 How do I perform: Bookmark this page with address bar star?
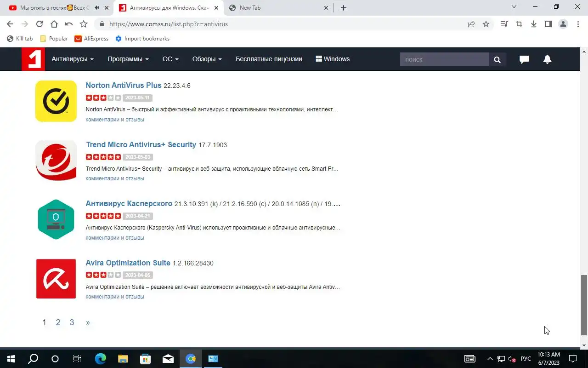[x=486, y=24]
